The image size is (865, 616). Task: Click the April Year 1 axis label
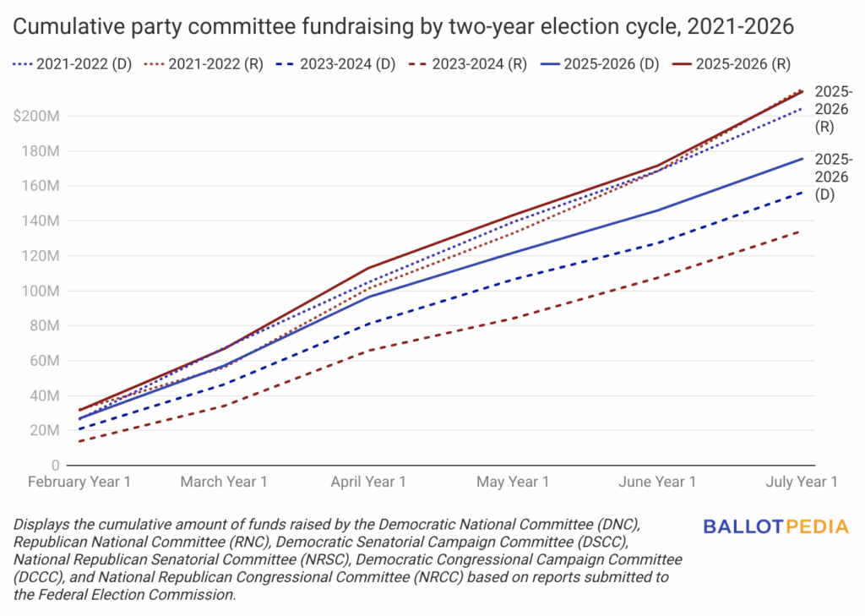[x=368, y=482]
